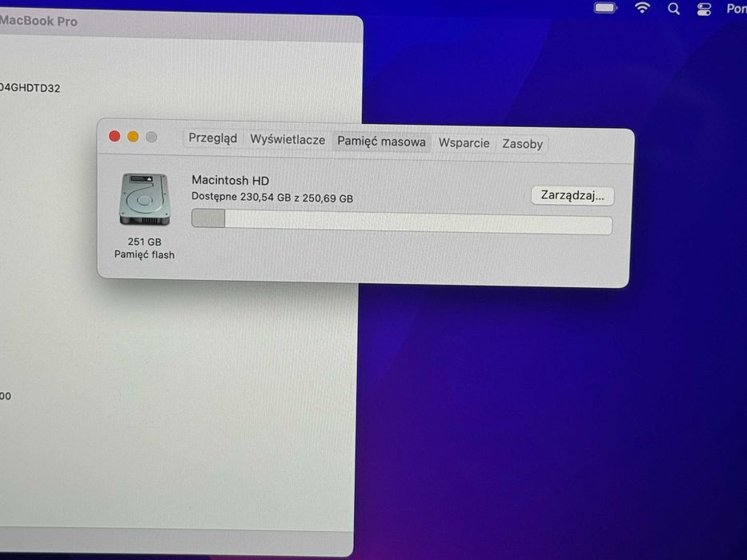Open Spotlight search magnifier icon
The height and width of the screenshot is (560, 747).
click(x=673, y=9)
